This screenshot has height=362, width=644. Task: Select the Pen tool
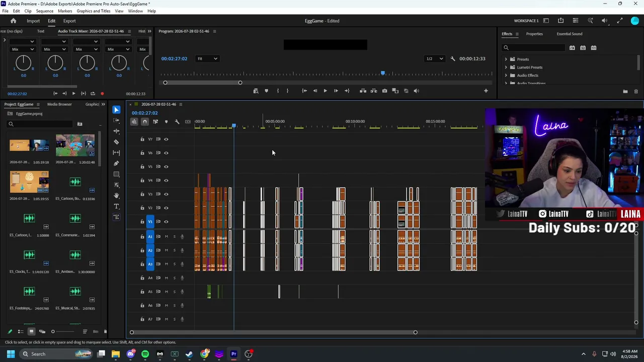[x=116, y=163]
